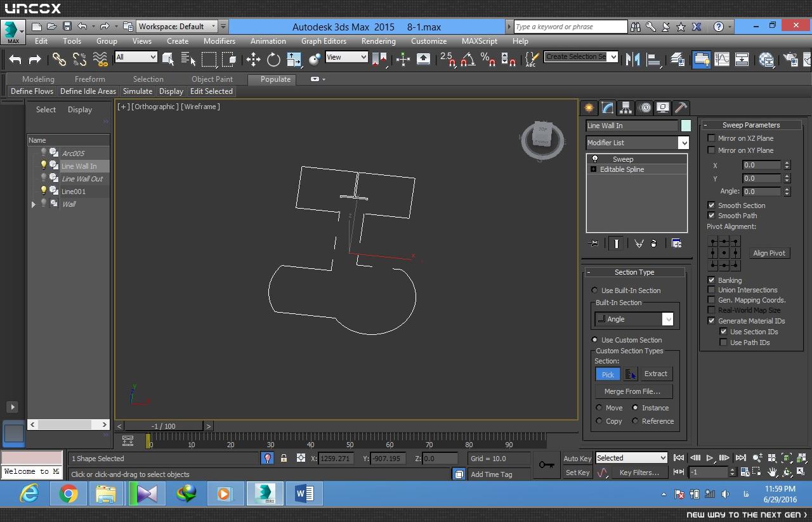Open the Modify command panel tab
The height and width of the screenshot is (522, 812).
tap(608, 107)
